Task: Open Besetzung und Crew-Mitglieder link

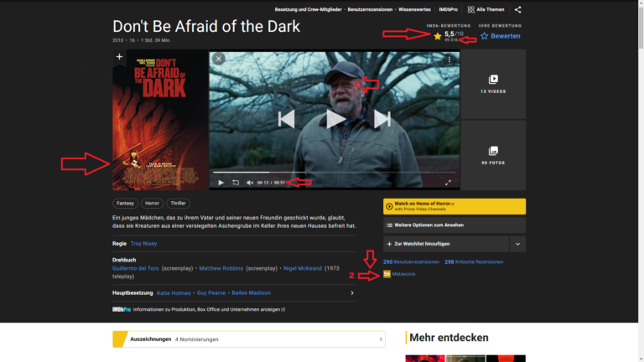Action: [x=308, y=9]
